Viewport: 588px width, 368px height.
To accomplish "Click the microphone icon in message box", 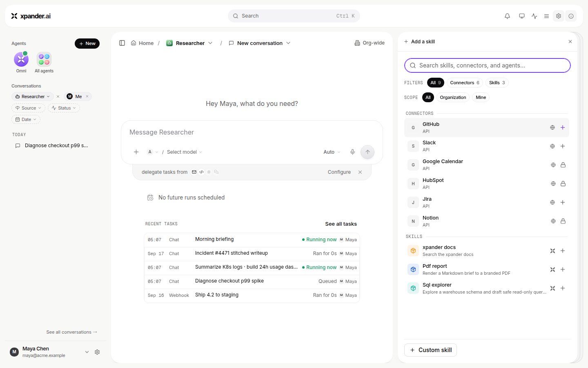I will 352,152.
